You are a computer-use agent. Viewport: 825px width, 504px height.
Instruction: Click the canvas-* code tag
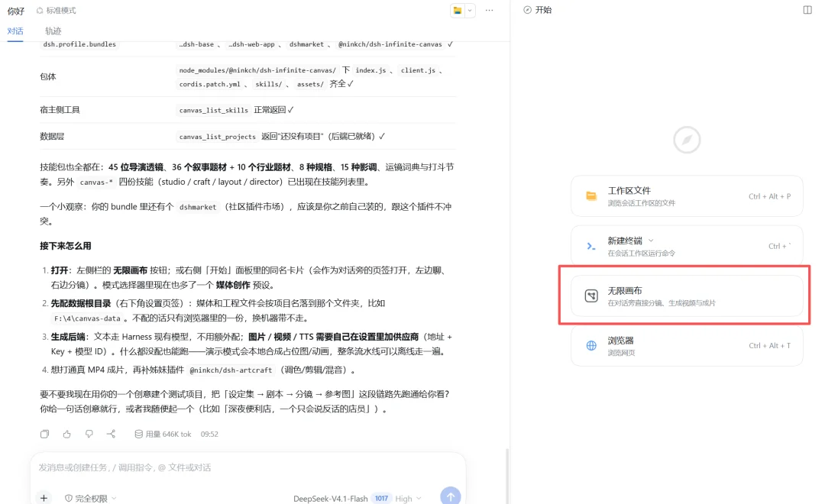point(95,182)
